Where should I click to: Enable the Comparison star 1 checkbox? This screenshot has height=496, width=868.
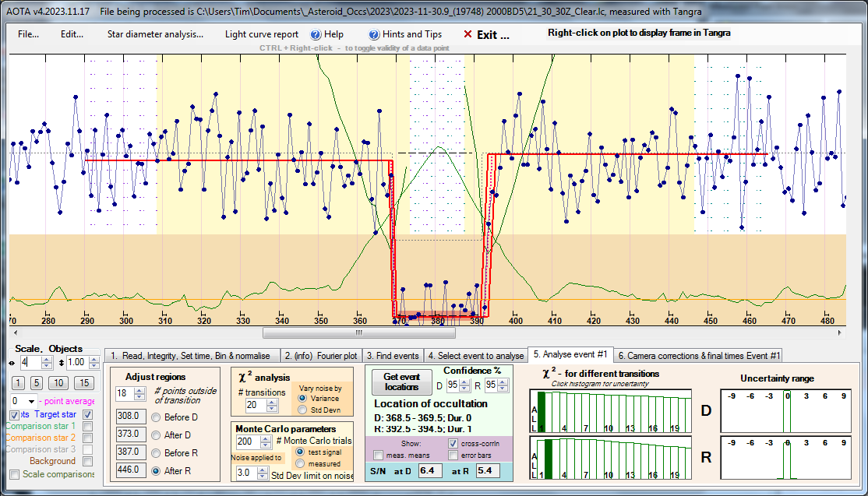point(88,426)
